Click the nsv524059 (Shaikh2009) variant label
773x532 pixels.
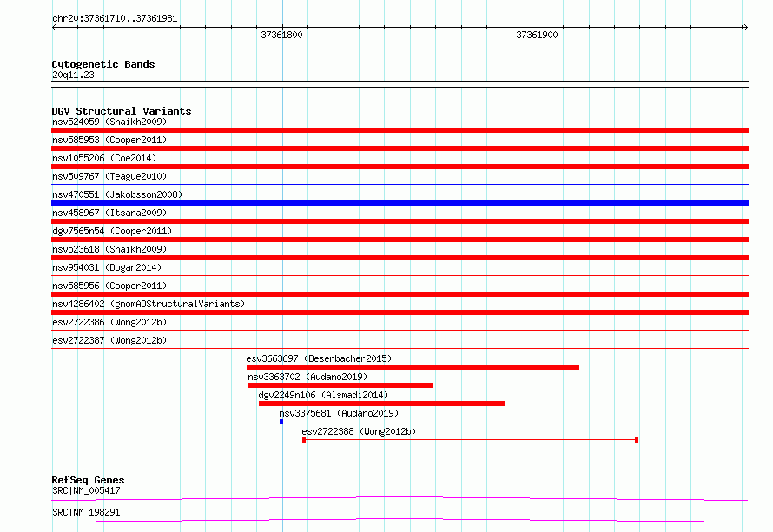[109, 122]
